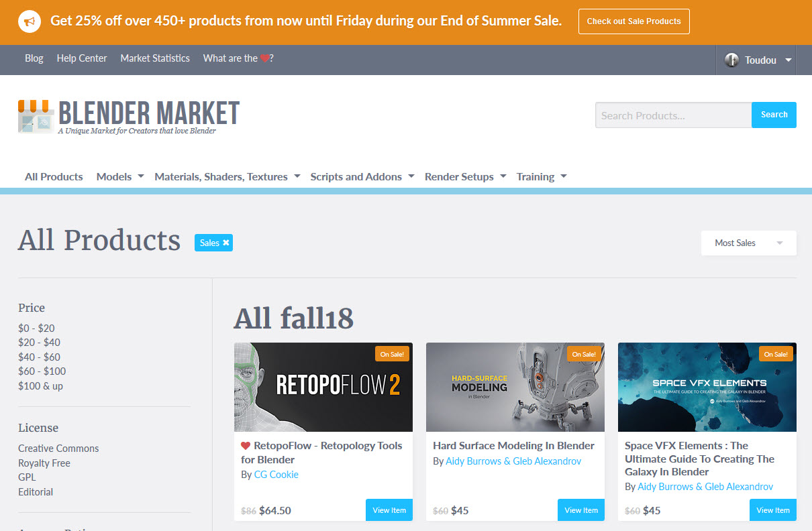Viewport: 812px width, 531px height.
Task: Open RetopoFlow - Retopology Tools for Blender title
Action: click(x=321, y=453)
